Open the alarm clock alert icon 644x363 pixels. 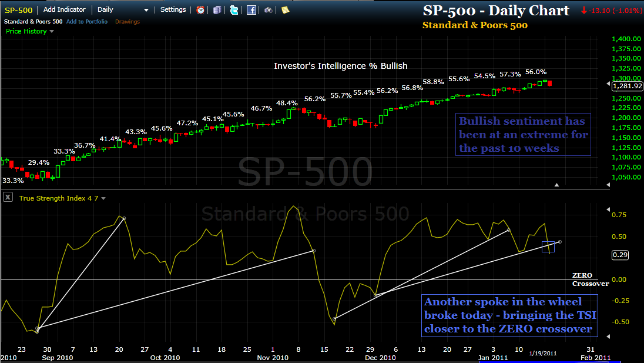(200, 10)
